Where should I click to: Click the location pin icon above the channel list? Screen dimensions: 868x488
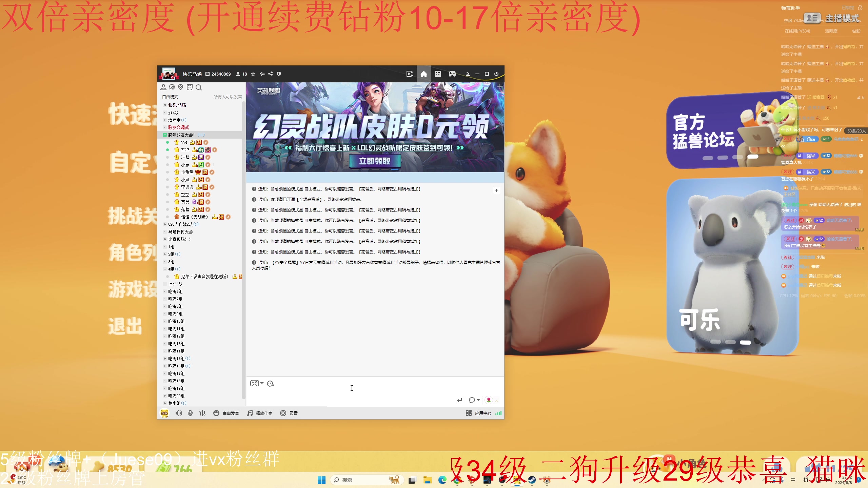point(181,87)
